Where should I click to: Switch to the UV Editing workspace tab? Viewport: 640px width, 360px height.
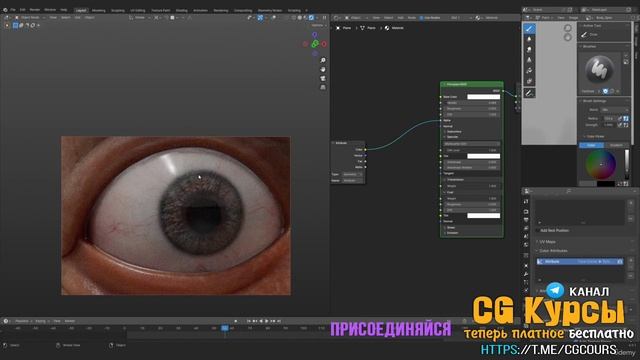tap(138, 10)
